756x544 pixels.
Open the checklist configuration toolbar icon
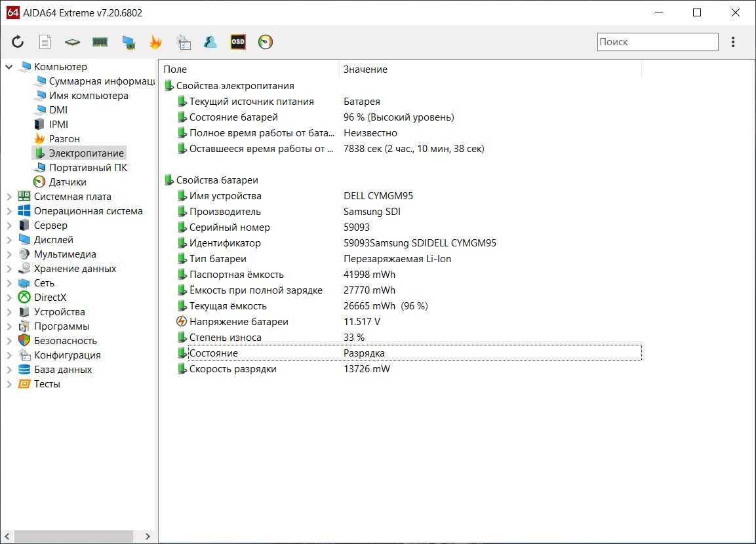(183, 43)
